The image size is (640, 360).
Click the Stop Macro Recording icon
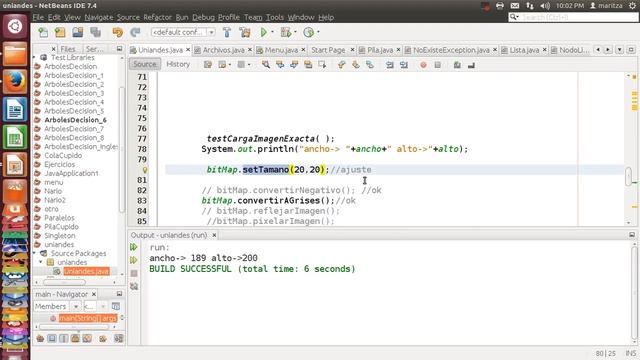(438, 65)
